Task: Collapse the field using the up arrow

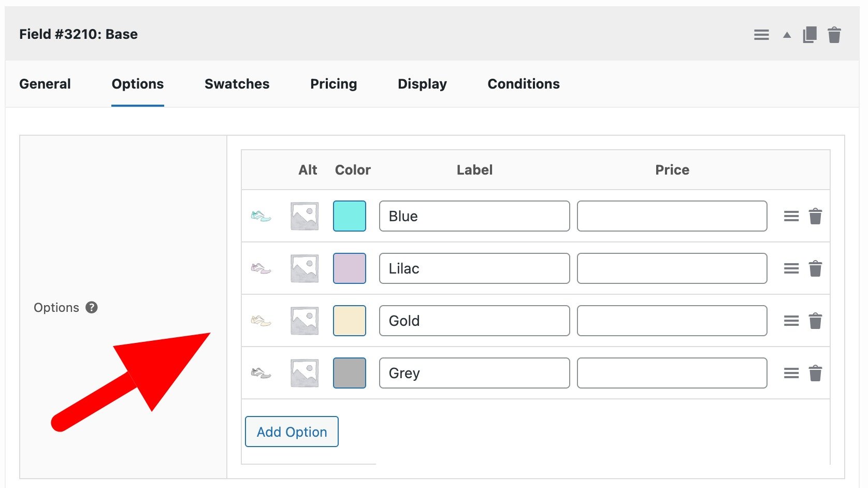Action: click(x=786, y=35)
